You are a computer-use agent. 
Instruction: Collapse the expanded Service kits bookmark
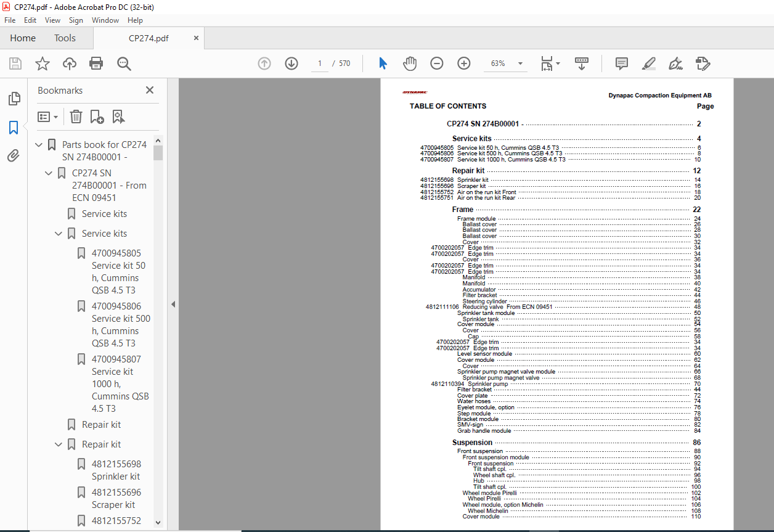pyautogui.click(x=59, y=234)
